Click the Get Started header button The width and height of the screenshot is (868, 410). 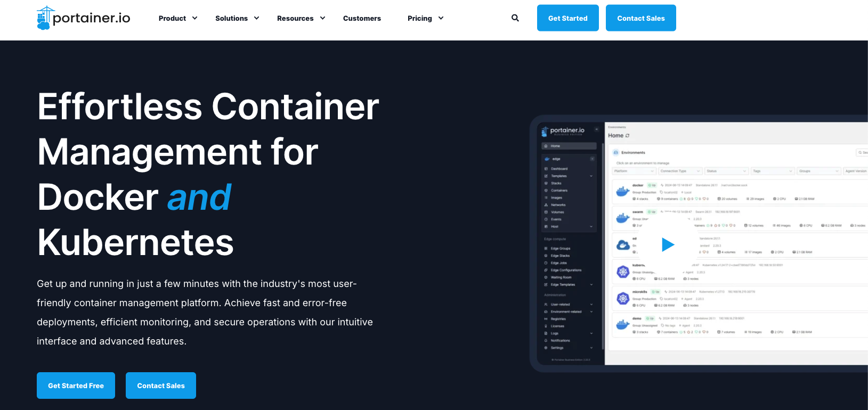click(x=568, y=18)
